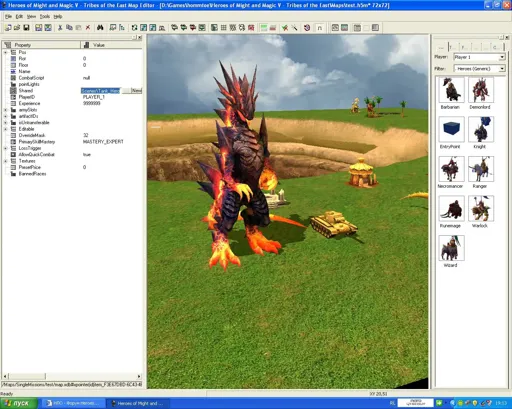
Task: Open the File menu
Action: (x=8, y=16)
